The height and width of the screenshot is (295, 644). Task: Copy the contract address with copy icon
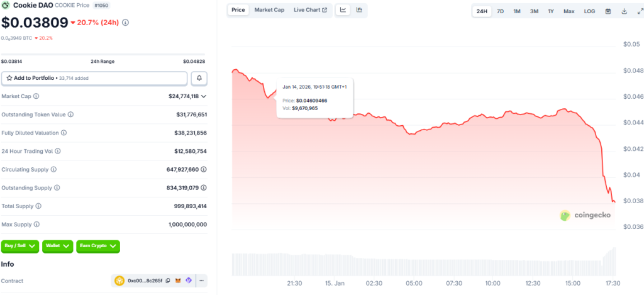point(168,281)
